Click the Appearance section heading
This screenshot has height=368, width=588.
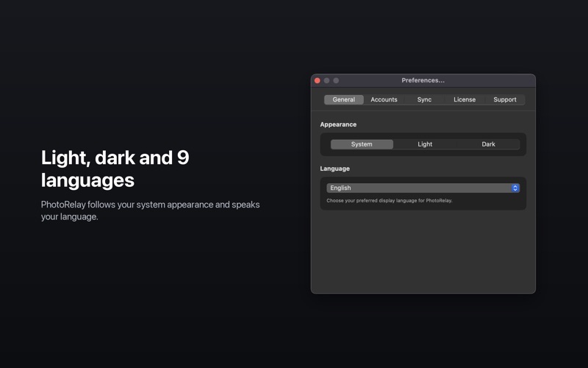coord(338,124)
